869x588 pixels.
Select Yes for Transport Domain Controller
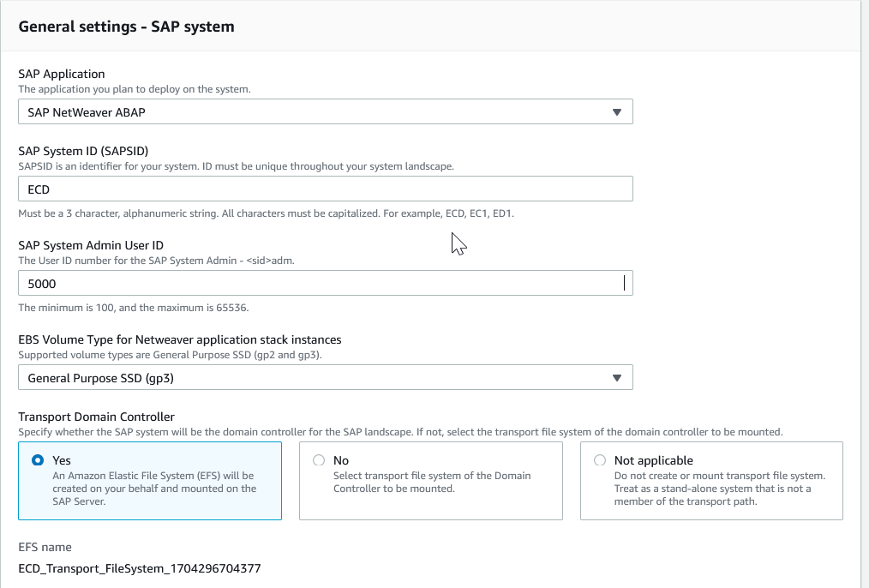(38, 460)
